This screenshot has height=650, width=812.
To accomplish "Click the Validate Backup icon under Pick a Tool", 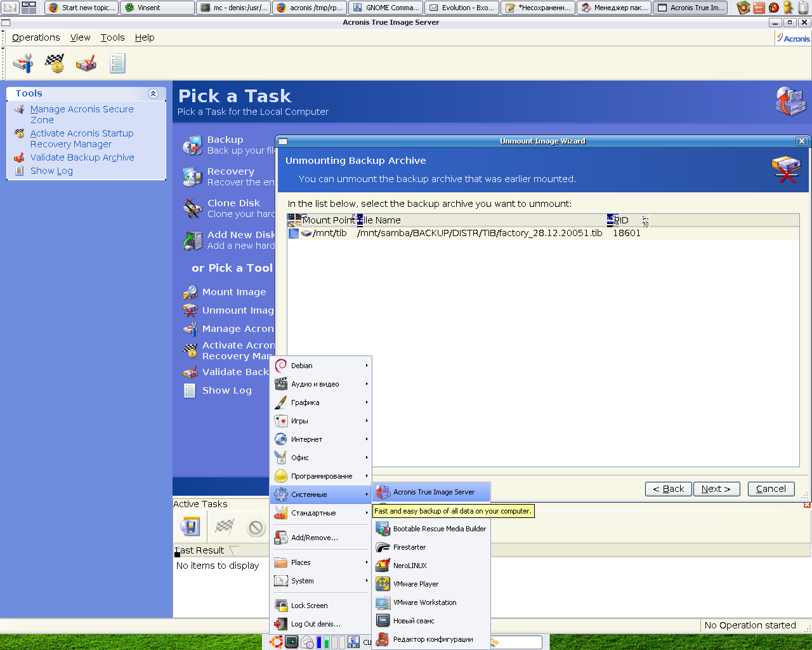I will coord(190,372).
